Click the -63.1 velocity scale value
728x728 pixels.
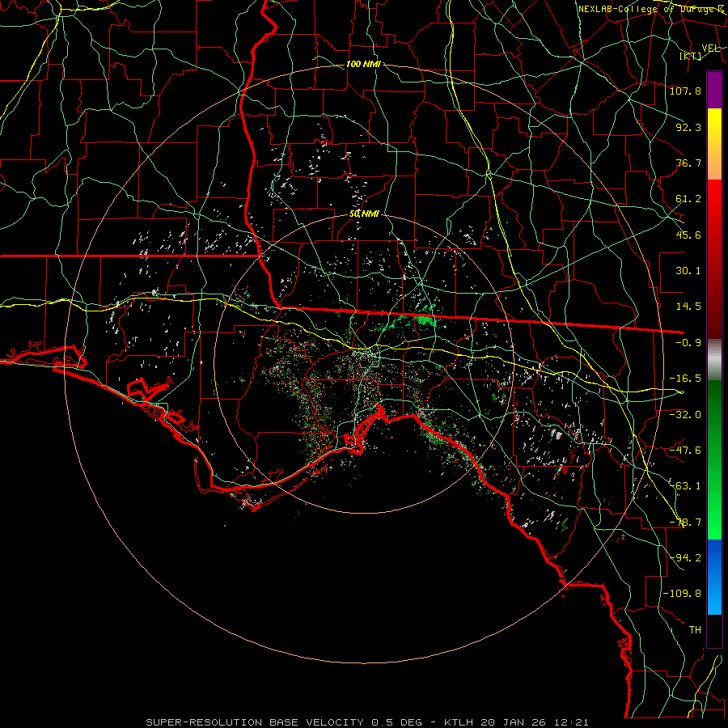[685, 486]
